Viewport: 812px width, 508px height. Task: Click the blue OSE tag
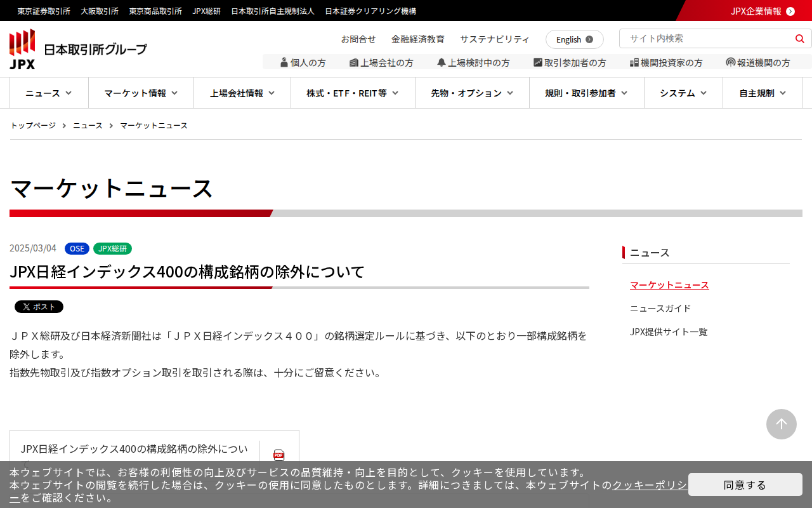tap(77, 248)
